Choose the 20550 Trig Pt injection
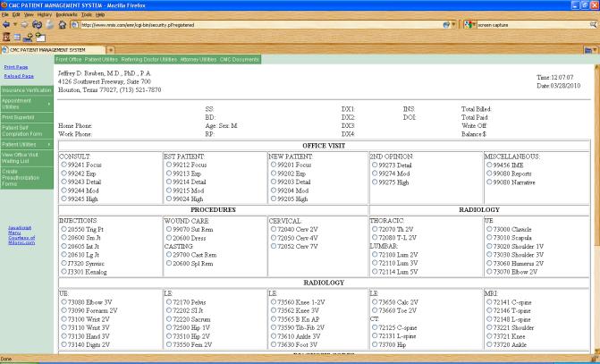 [63, 229]
